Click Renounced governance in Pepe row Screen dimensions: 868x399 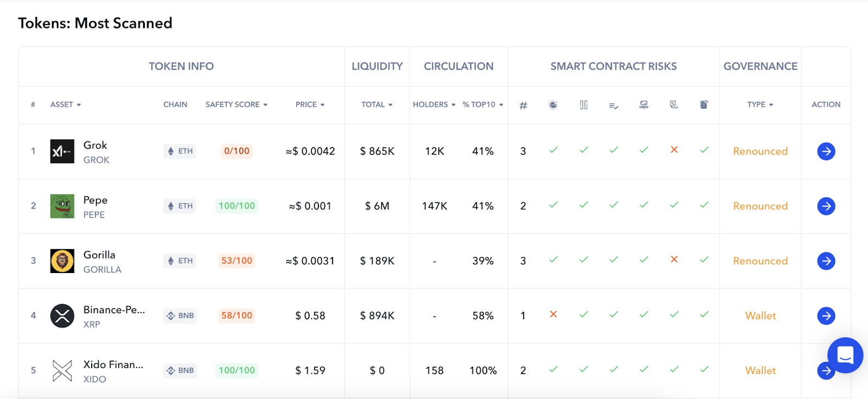click(760, 206)
